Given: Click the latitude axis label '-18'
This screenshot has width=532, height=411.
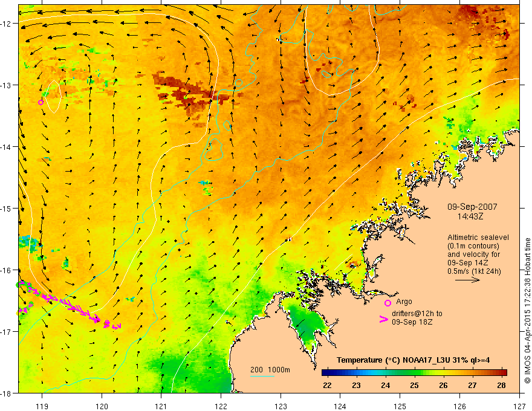Looking at the screenshot, I should pos(7,393).
